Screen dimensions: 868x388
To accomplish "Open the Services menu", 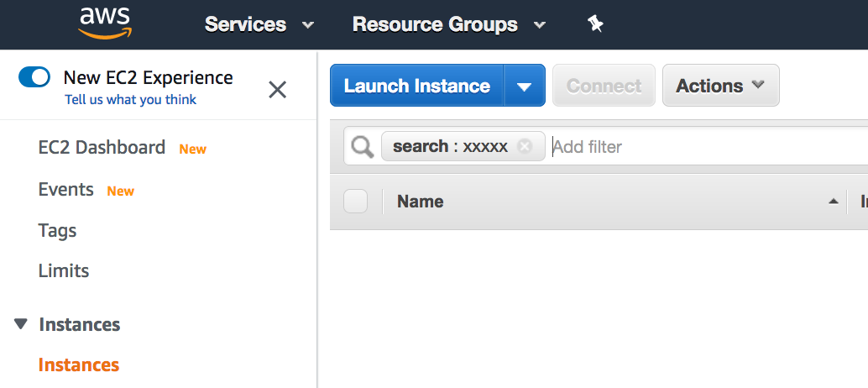I will pyautogui.click(x=259, y=24).
